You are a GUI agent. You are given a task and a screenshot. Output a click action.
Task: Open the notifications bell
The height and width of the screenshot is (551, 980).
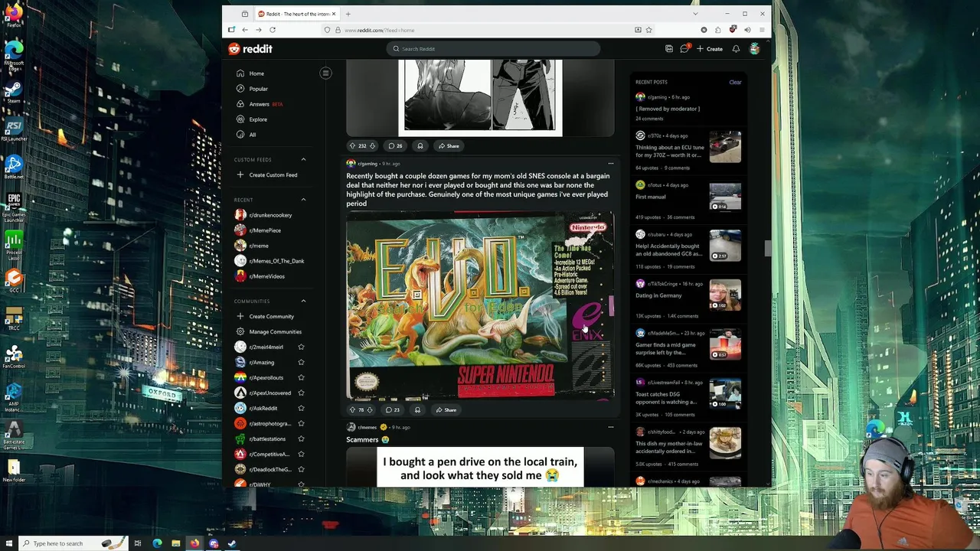click(736, 49)
